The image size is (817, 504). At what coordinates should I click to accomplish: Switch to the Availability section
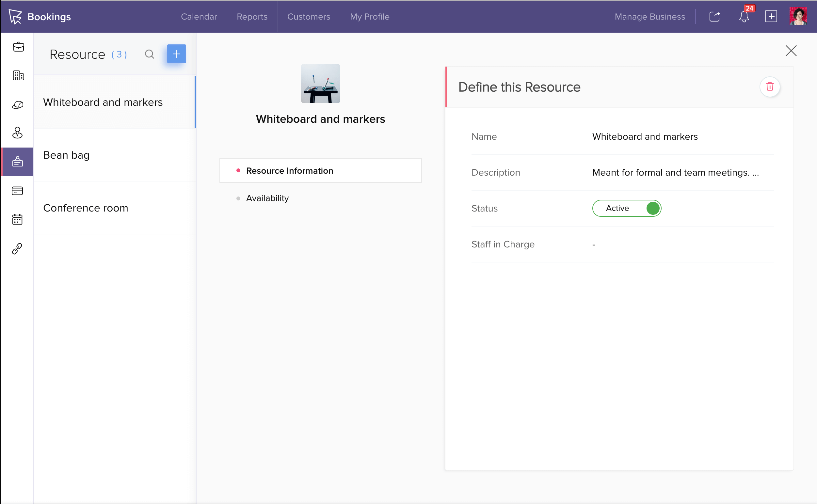[x=267, y=198]
